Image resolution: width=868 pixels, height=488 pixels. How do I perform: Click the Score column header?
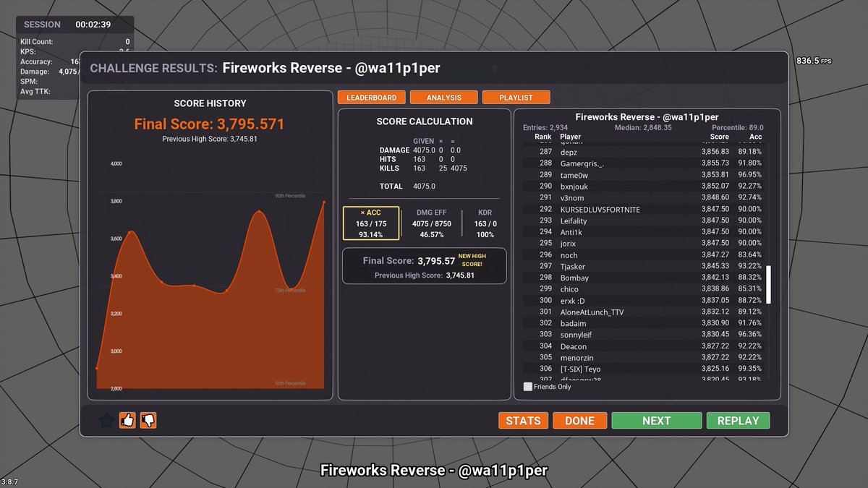click(719, 137)
